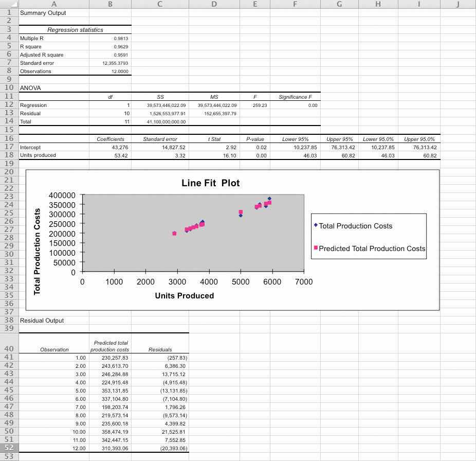Select the 'Summary Output' cell

pos(43,13)
